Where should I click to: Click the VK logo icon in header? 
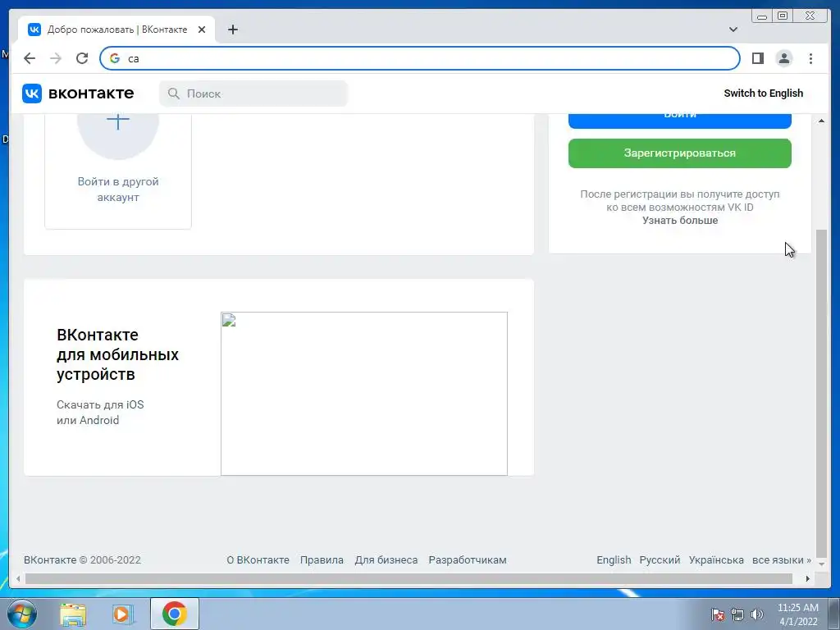tap(32, 94)
